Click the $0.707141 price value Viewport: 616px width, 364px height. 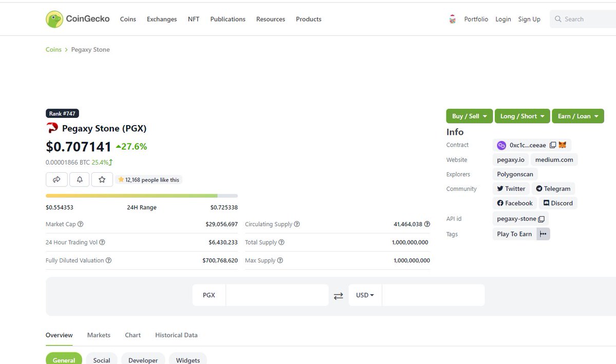[79, 147]
